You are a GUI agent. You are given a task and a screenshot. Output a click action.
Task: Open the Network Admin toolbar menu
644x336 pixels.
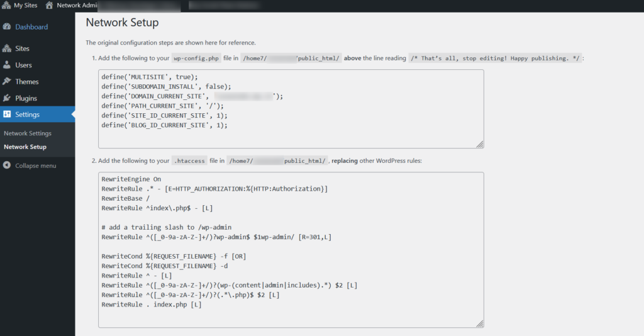pos(71,5)
